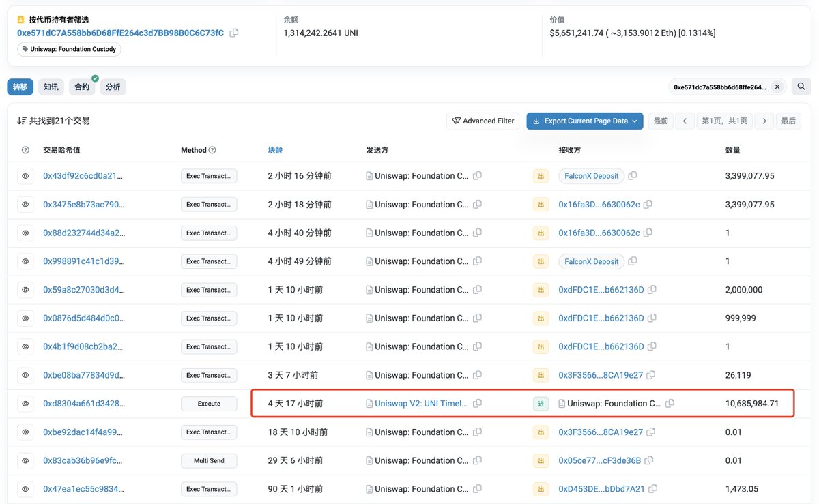Copy receiver 0x3F3566...8CA19e27 in 0xbe92dac14f4a99 row
819x504 pixels.
(x=650, y=432)
